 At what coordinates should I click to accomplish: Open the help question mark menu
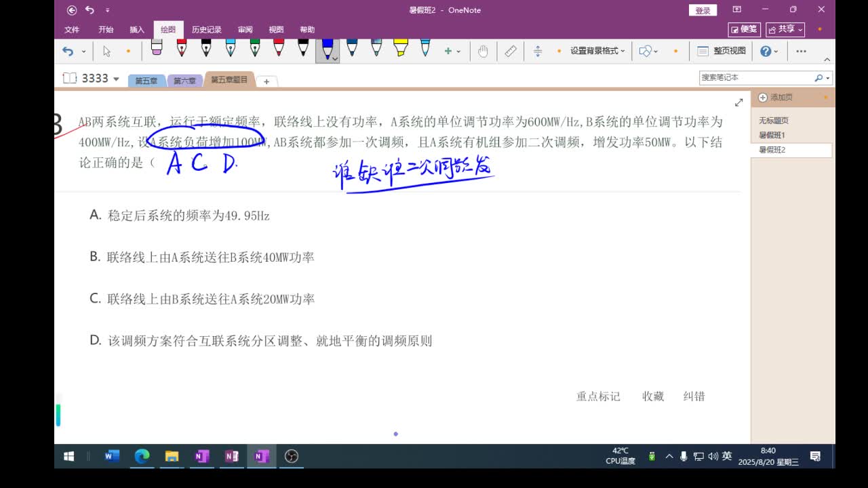(769, 51)
